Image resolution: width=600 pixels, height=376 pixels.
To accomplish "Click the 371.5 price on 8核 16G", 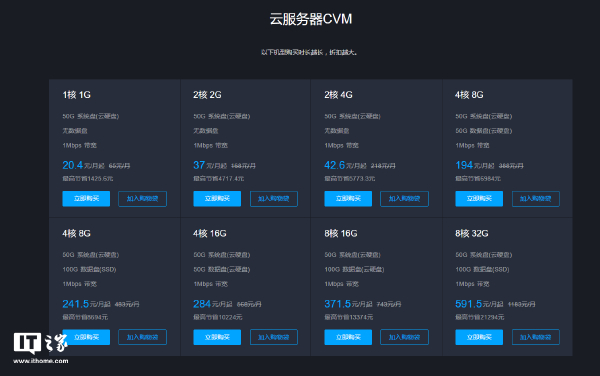I will 338,304.
